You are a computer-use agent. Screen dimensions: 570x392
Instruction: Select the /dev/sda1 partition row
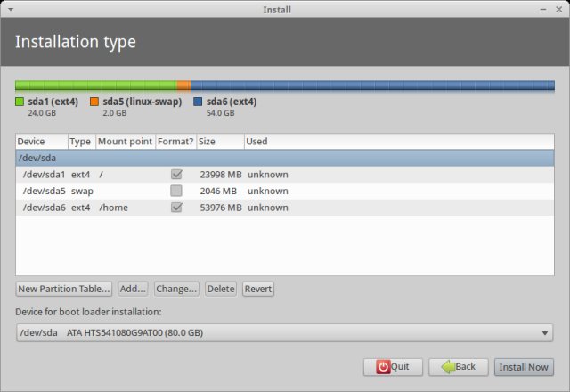[285, 175]
